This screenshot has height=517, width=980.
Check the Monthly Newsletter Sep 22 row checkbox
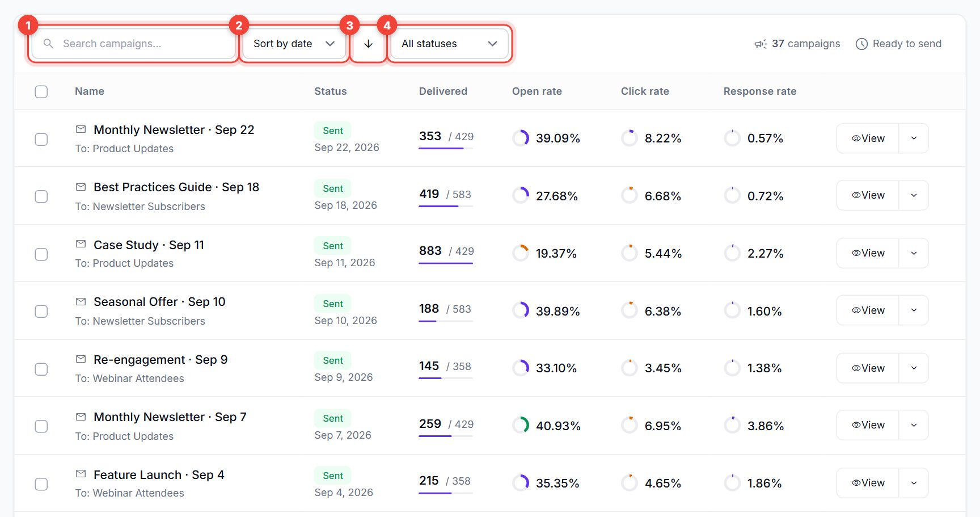click(x=41, y=139)
